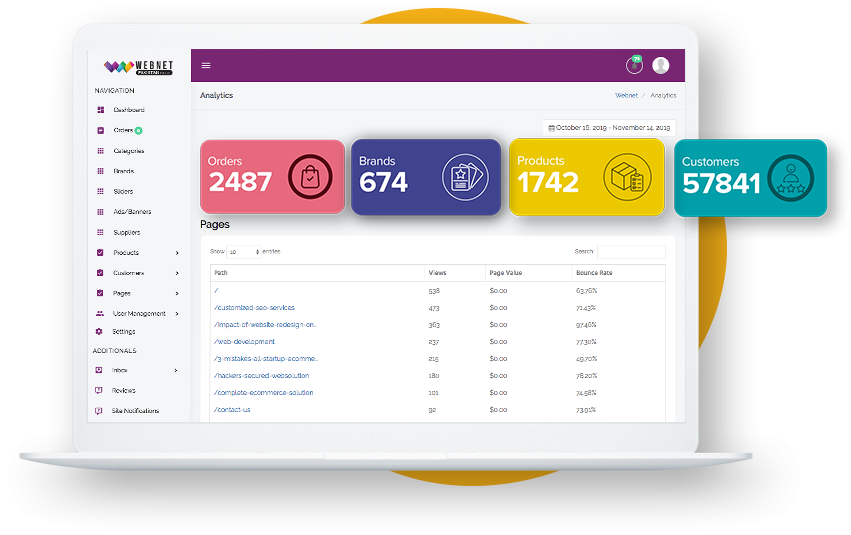Click the Orders count badge
The width and height of the screenshot is (851, 535).
(x=138, y=130)
